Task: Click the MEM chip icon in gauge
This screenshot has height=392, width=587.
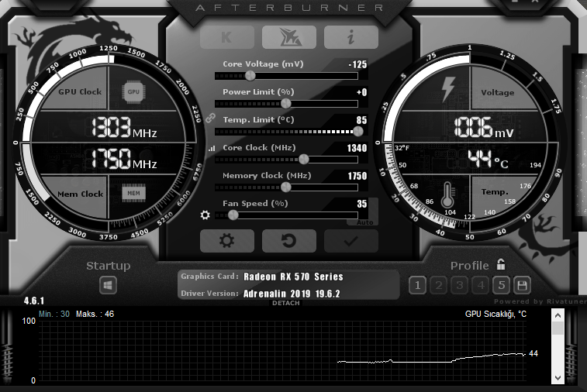Action: [x=133, y=194]
